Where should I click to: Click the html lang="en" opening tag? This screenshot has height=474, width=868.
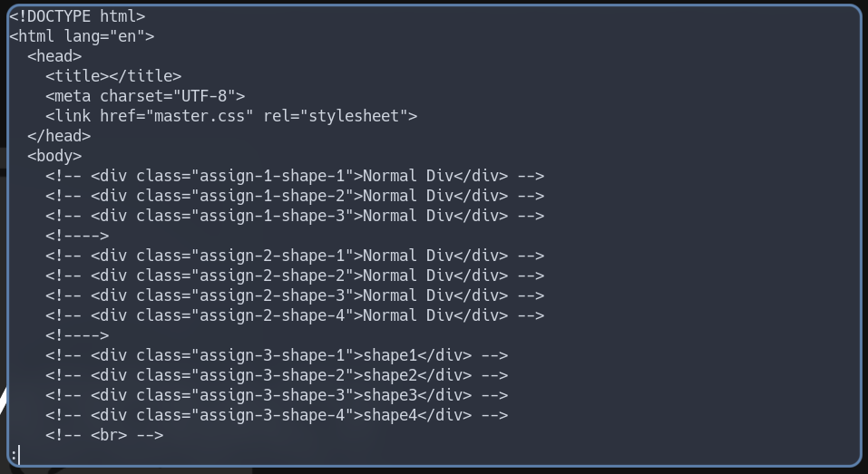point(82,36)
